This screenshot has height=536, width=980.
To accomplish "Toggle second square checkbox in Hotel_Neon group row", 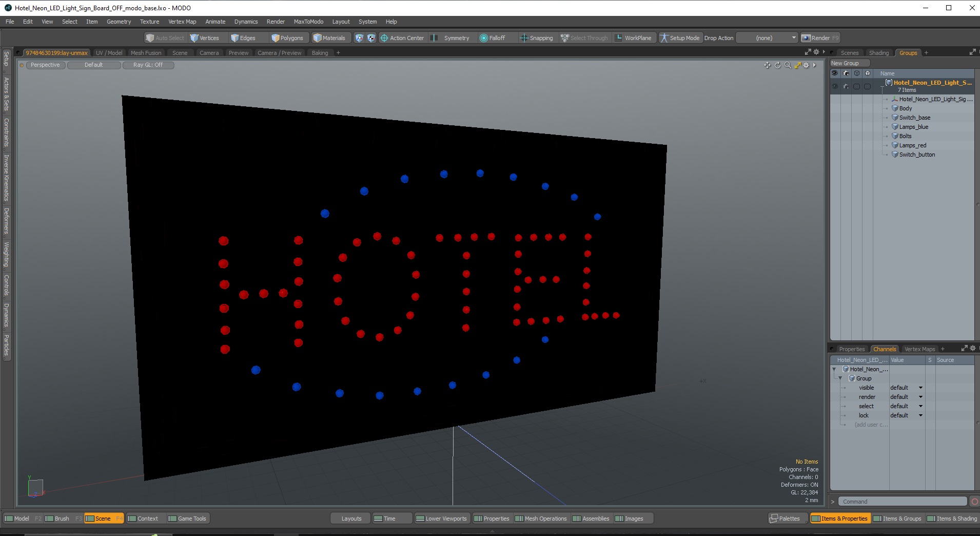I will click(x=867, y=86).
